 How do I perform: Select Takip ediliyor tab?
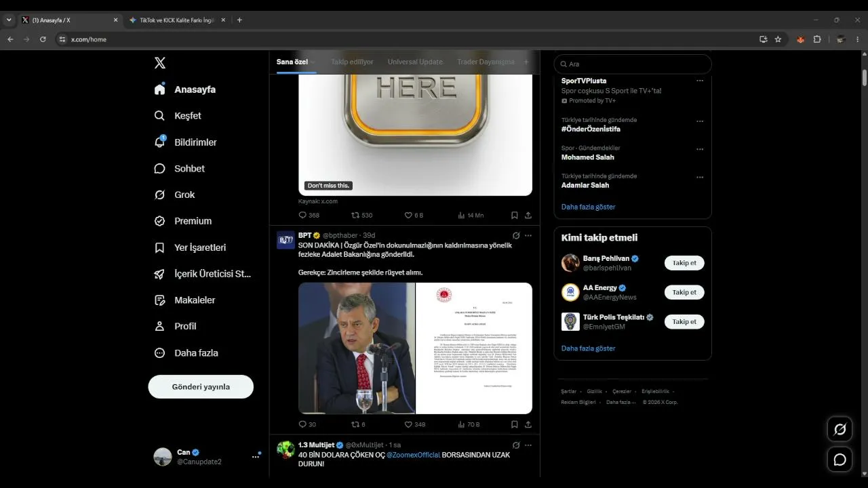pyautogui.click(x=352, y=62)
